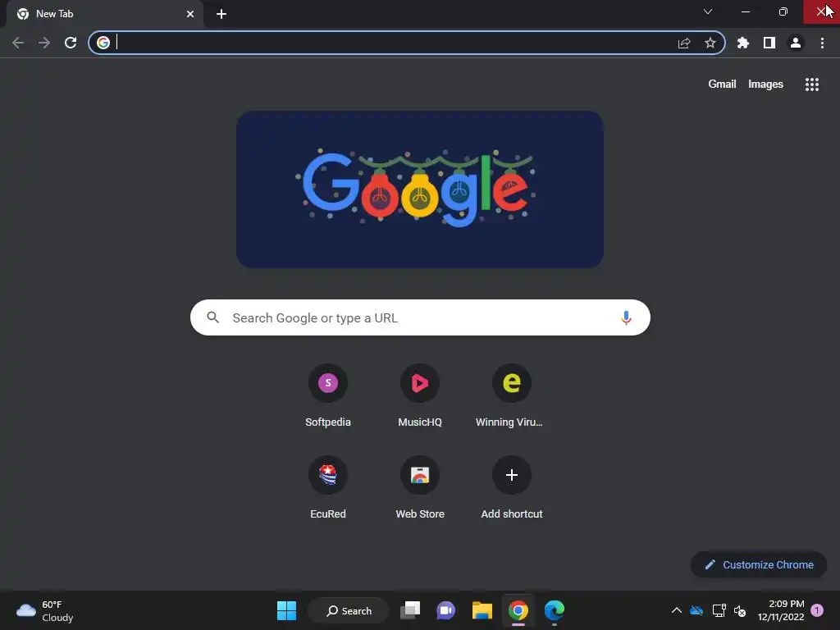Open the tab search chevron
The height and width of the screenshot is (630, 840).
point(708,11)
